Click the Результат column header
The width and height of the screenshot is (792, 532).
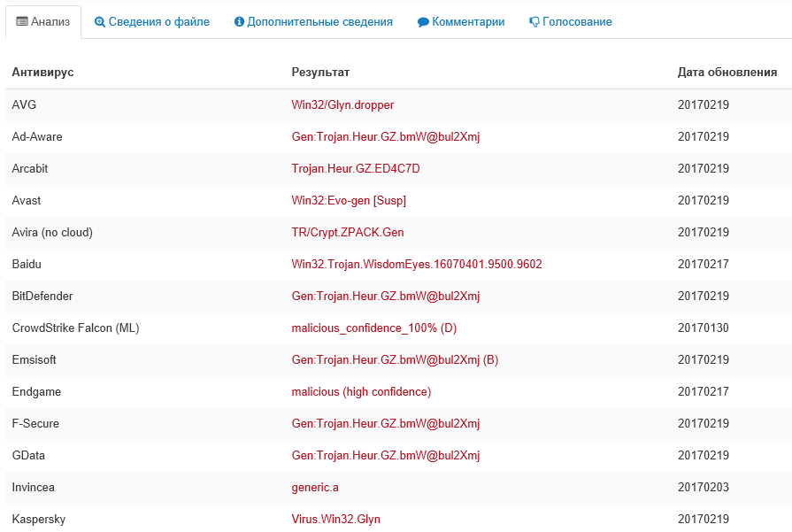click(320, 73)
